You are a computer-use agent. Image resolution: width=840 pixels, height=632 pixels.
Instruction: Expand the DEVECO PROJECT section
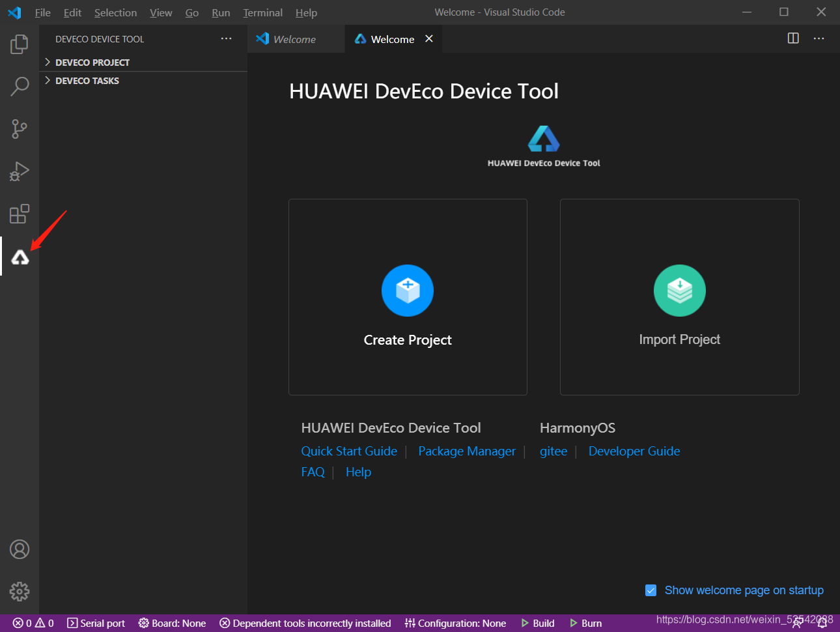click(x=143, y=63)
